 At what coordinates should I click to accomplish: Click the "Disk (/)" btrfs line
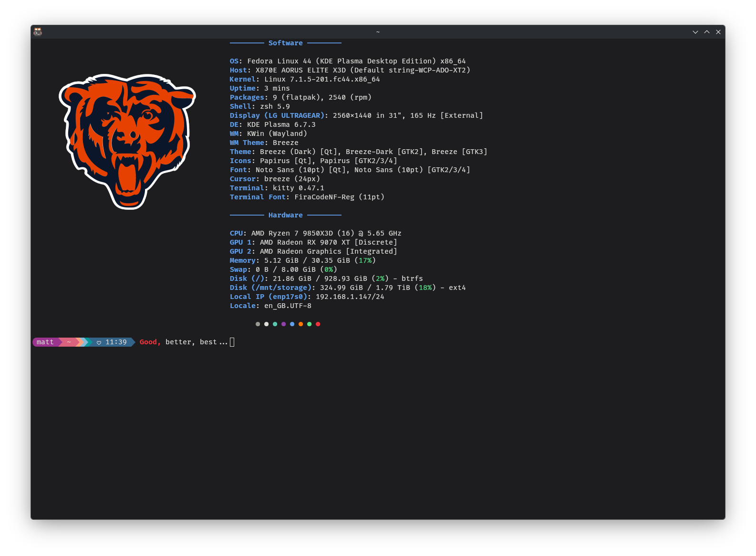click(x=326, y=278)
